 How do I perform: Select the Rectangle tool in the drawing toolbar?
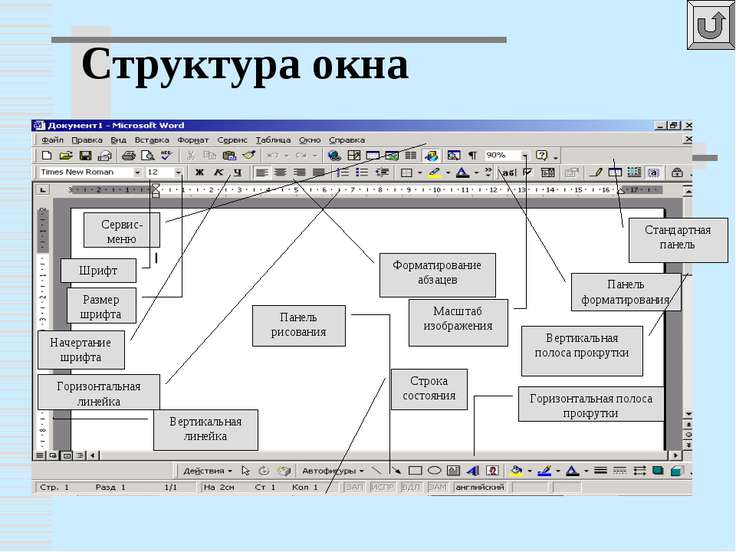click(x=415, y=470)
